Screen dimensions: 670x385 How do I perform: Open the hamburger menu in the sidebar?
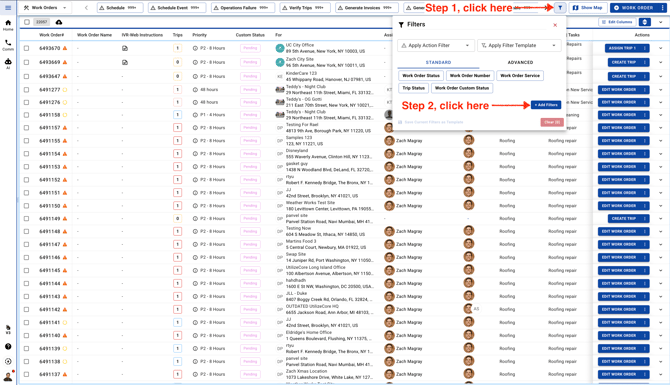click(8, 8)
